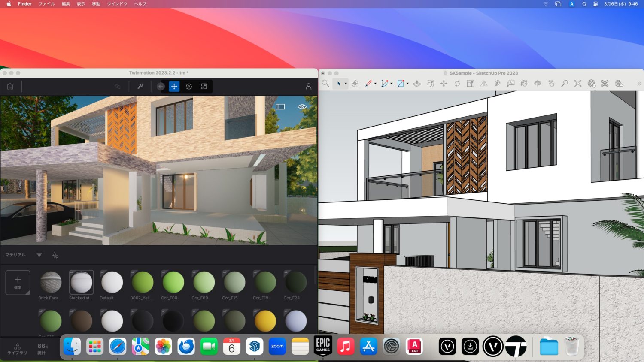
Task: Open the user account icon in Twinmotion
Action: tap(308, 86)
